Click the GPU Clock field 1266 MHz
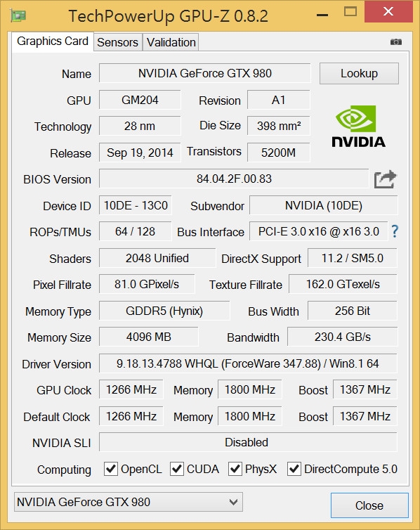The image size is (420, 530). coord(131,389)
